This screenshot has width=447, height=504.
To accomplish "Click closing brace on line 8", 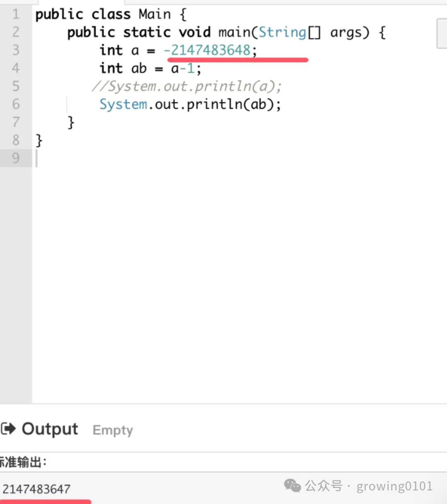I will (x=39, y=141).
